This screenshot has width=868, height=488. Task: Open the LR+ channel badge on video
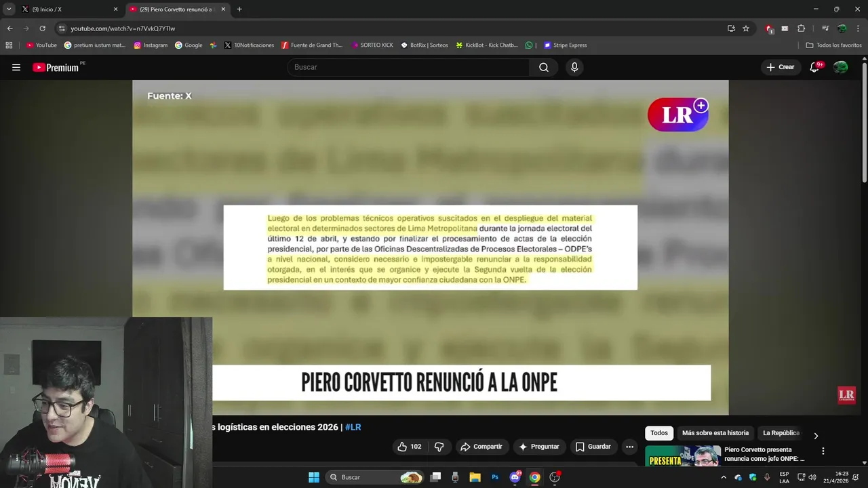[678, 115]
